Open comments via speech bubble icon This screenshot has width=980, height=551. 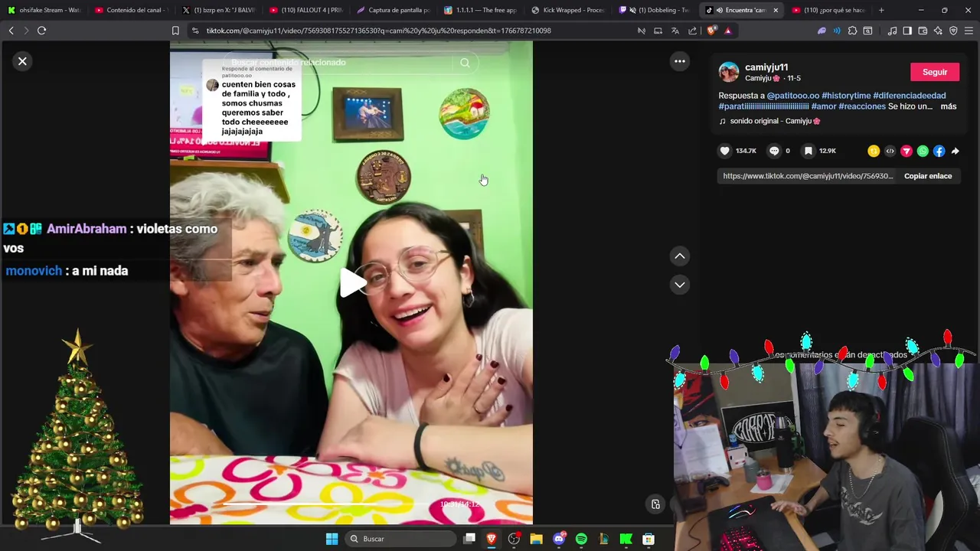tap(774, 151)
